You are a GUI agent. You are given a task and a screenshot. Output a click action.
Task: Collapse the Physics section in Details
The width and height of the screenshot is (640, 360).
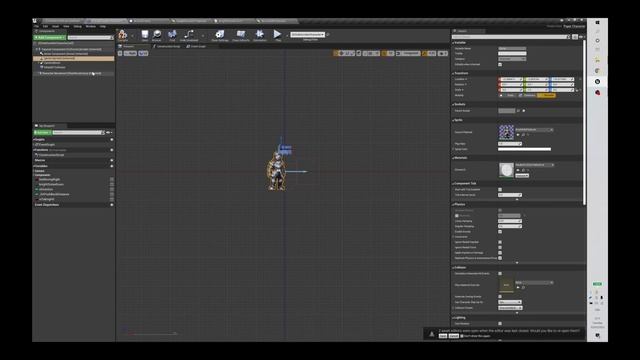[453, 204]
